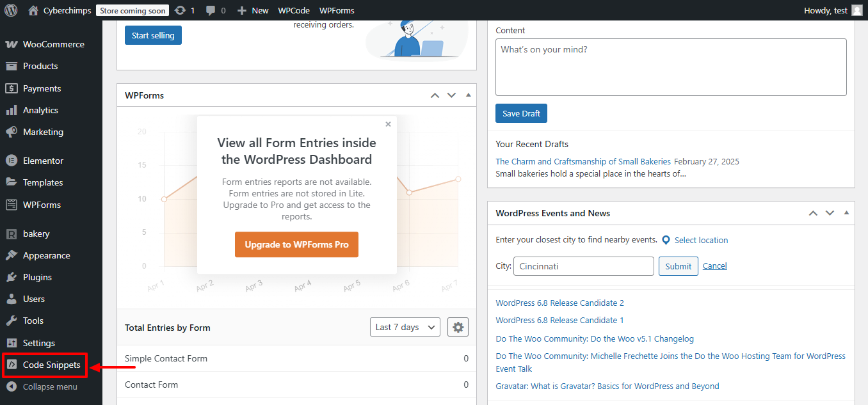The height and width of the screenshot is (405, 868).
Task: Click the Your Recent Drafts heading
Action: click(x=532, y=144)
